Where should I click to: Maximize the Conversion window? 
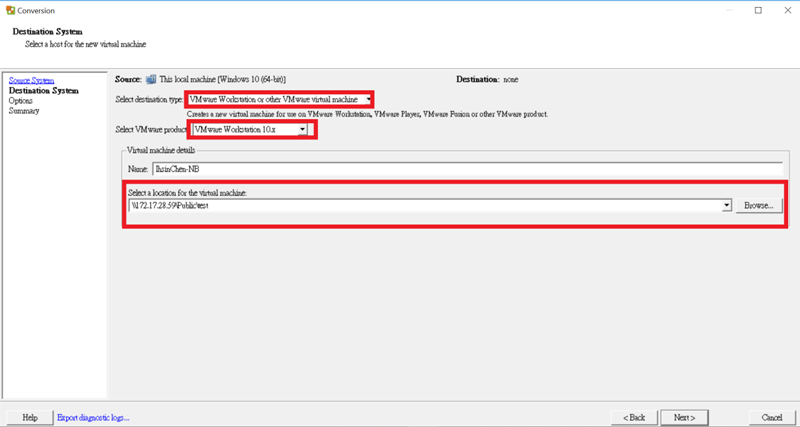(758, 10)
